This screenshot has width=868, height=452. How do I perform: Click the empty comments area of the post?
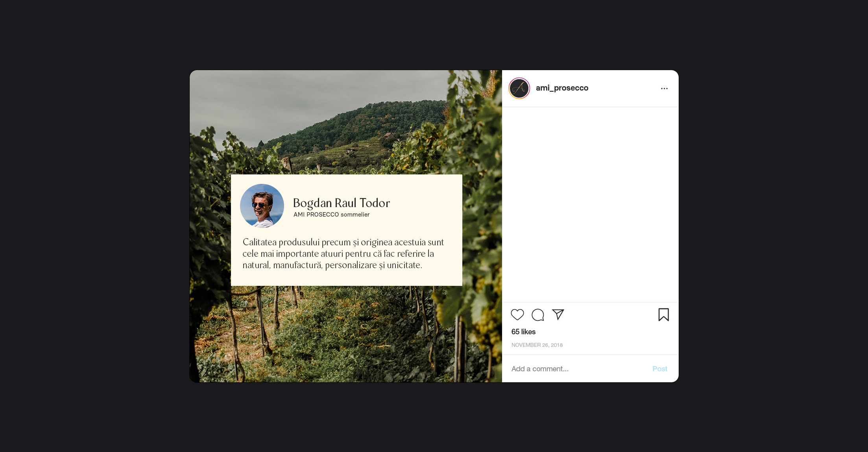[590, 204]
